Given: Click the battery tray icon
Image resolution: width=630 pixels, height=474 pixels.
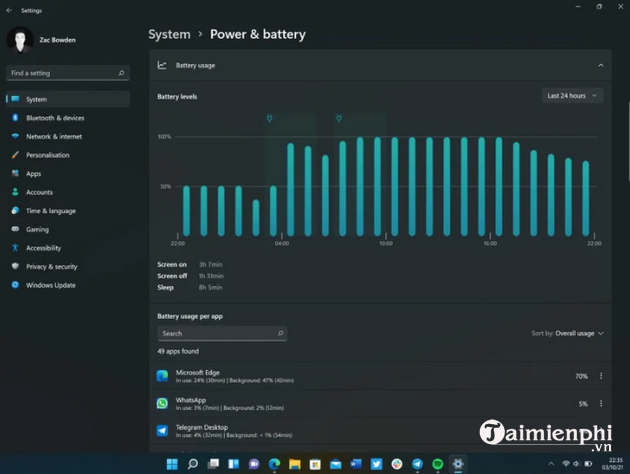Looking at the screenshot, I should click(x=588, y=464).
